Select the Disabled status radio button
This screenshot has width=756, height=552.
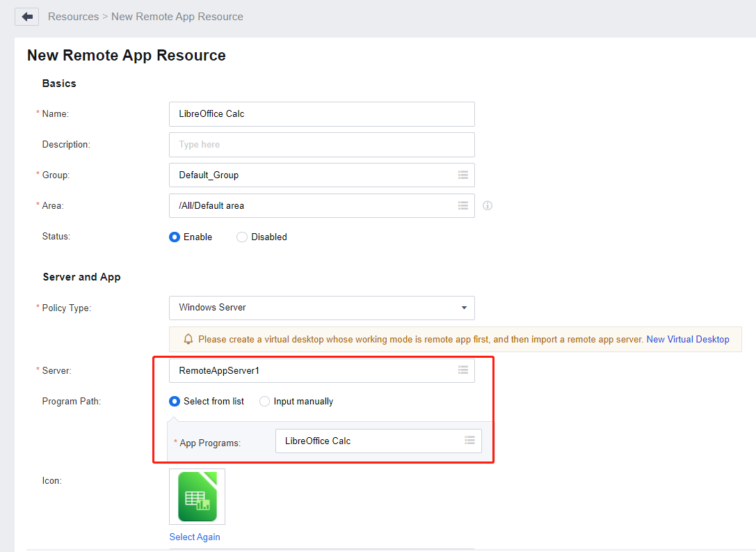tap(241, 237)
